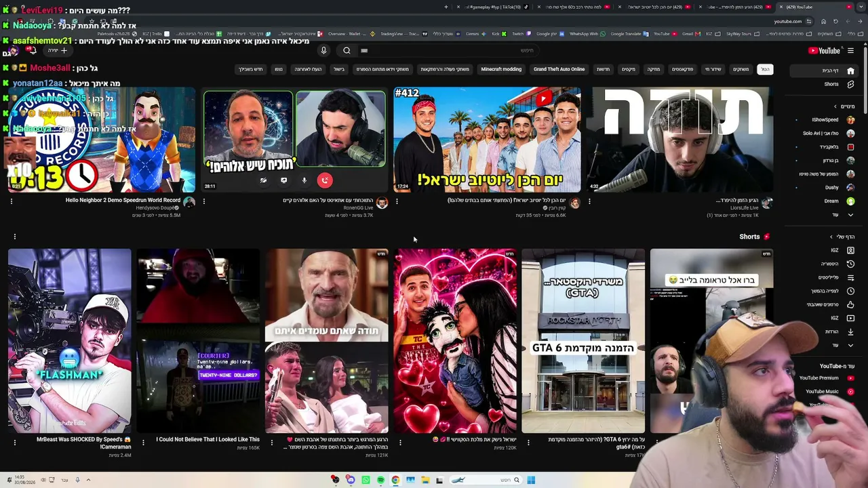The image size is (868, 488).
Task: Open options menu for Hello Neighbor 2 video
Action: tap(12, 201)
